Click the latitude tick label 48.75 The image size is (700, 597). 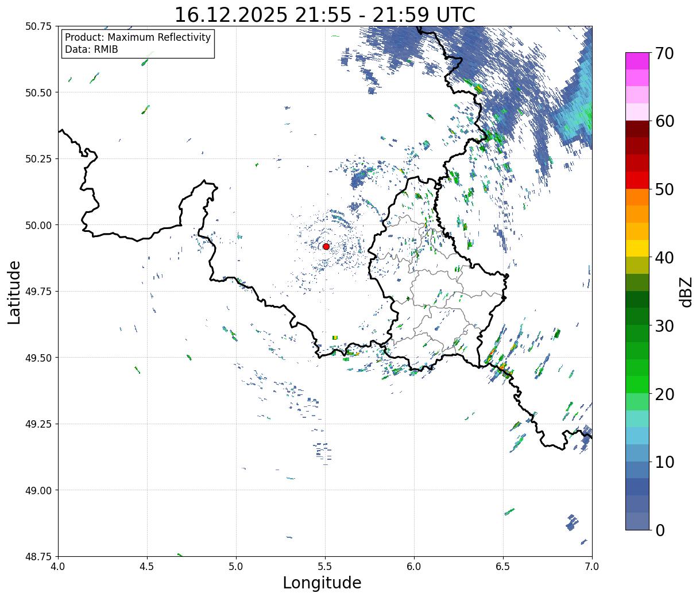coord(38,556)
